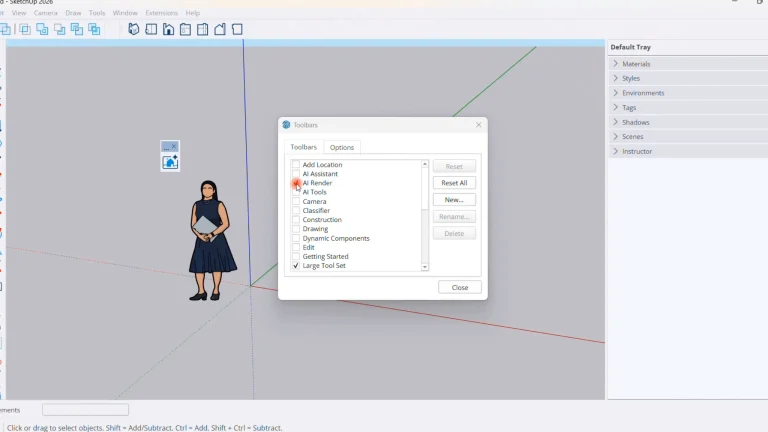Switch to Back view icon
The height and width of the screenshot is (432, 768).
[x=203, y=29]
